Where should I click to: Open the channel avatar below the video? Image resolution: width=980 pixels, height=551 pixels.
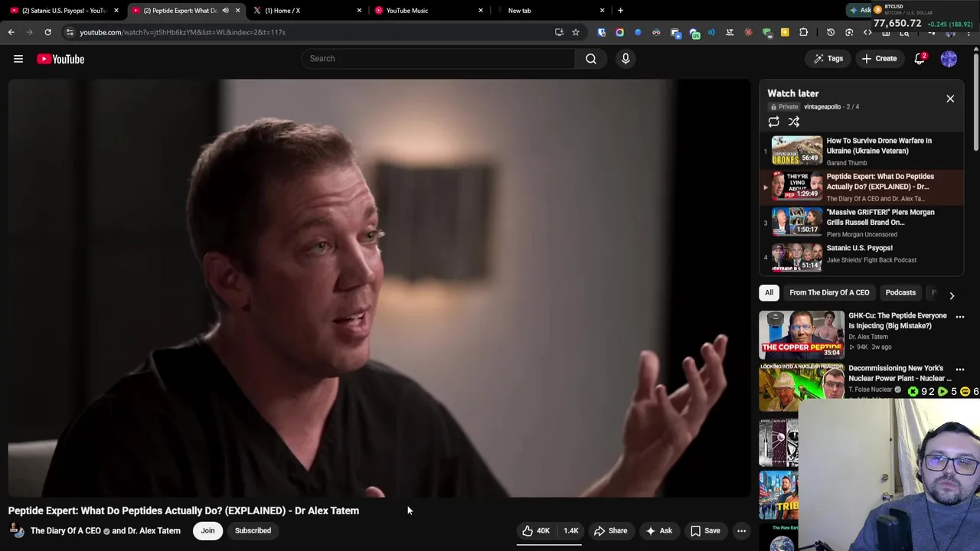click(x=17, y=531)
